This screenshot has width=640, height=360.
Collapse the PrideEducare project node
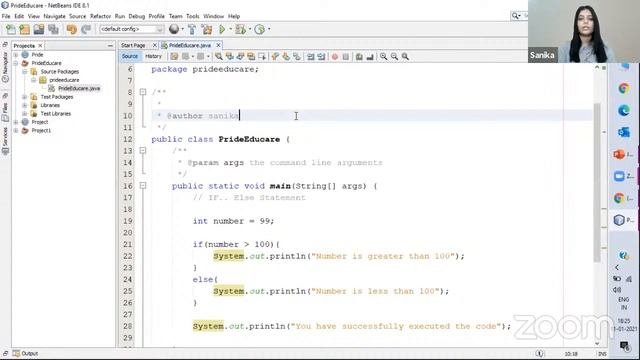click(x=16, y=63)
